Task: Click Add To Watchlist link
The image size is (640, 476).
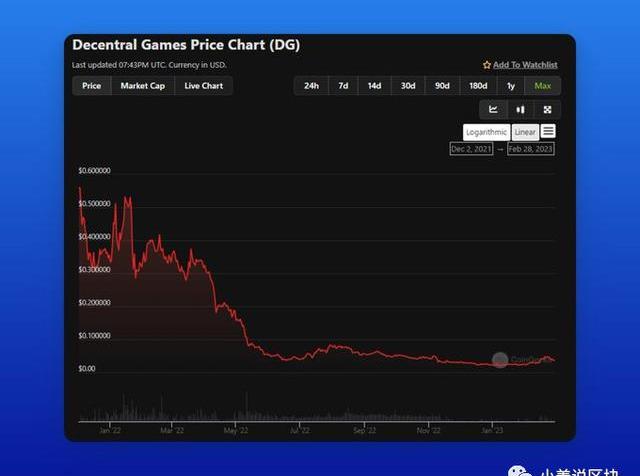Action: (525, 65)
